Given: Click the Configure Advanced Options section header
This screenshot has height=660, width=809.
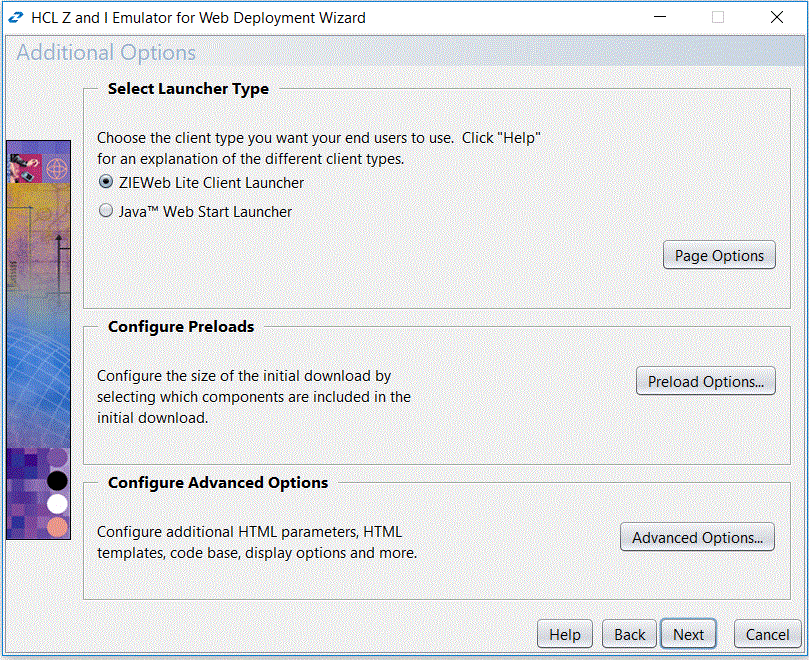Looking at the screenshot, I should (215, 482).
